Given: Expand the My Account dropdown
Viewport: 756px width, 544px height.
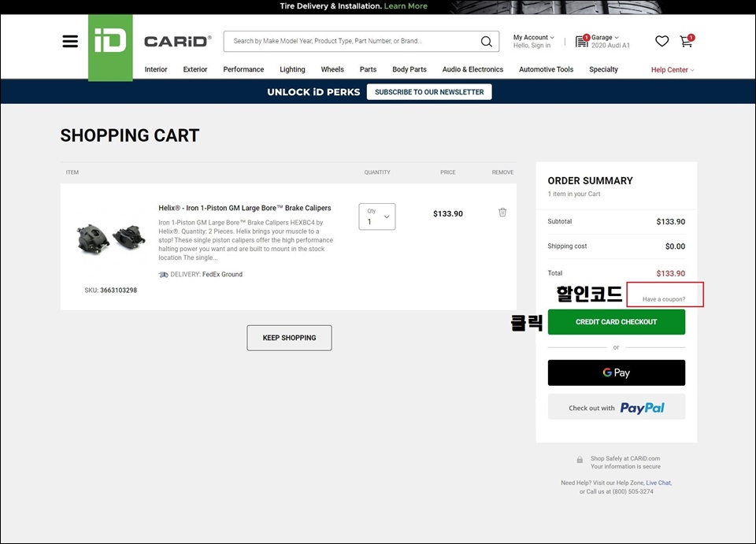Looking at the screenshot, I should coord(534,37).
